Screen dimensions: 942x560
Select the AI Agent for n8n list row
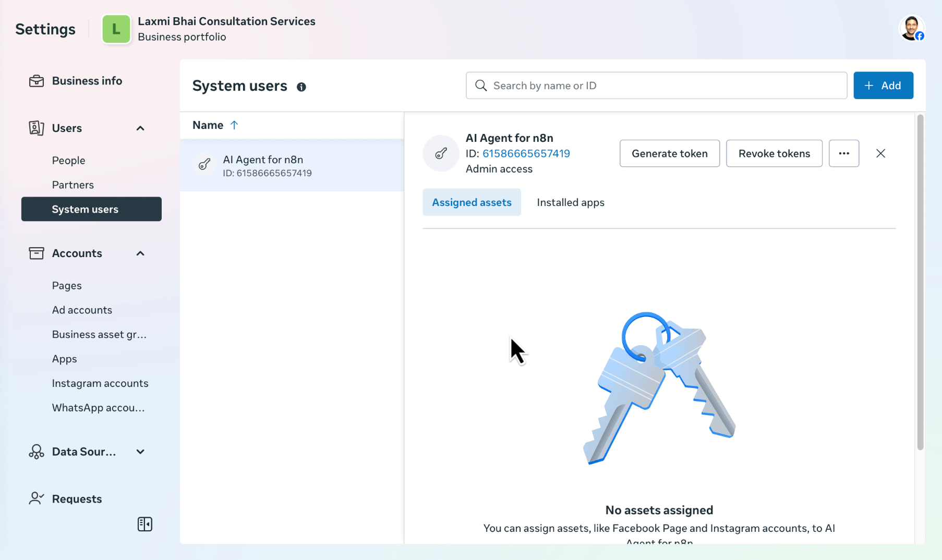click(x=292, y=165)
